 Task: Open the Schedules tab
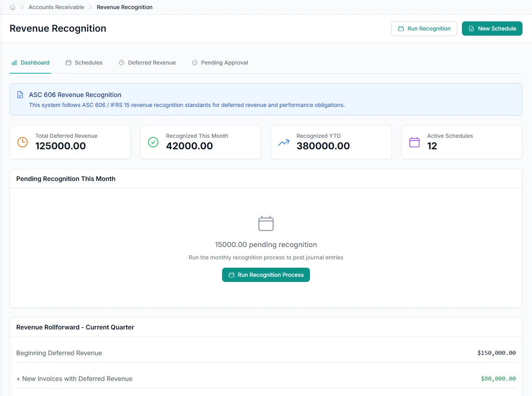click(84, 63)
